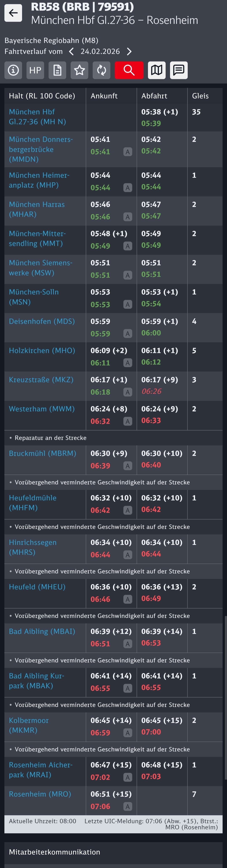Open the info icon button
227x868 pixels.
(x=13, y=70)
